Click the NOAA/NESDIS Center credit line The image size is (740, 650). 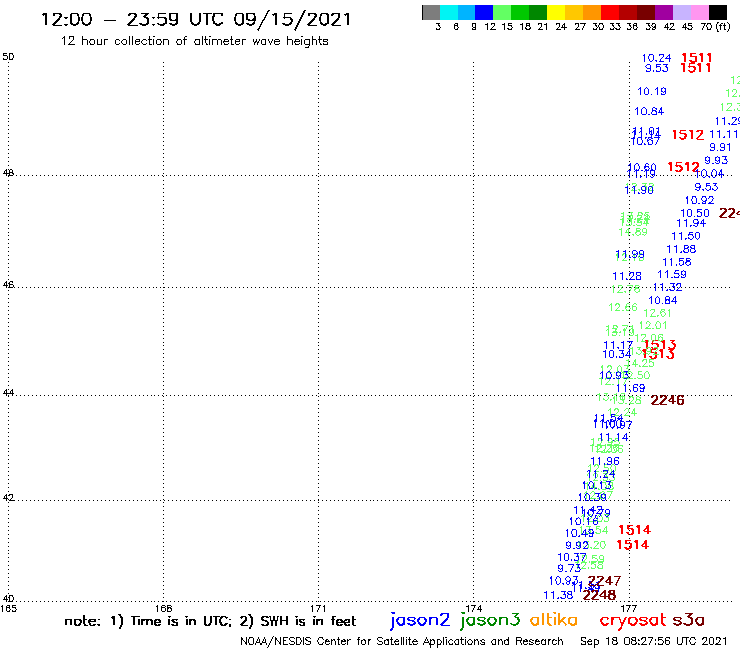click(402, 641)
